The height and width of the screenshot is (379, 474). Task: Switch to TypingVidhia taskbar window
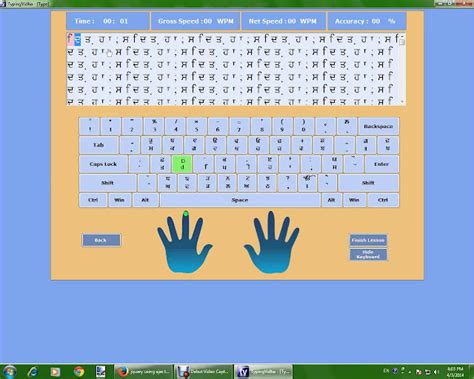point(263,371)
